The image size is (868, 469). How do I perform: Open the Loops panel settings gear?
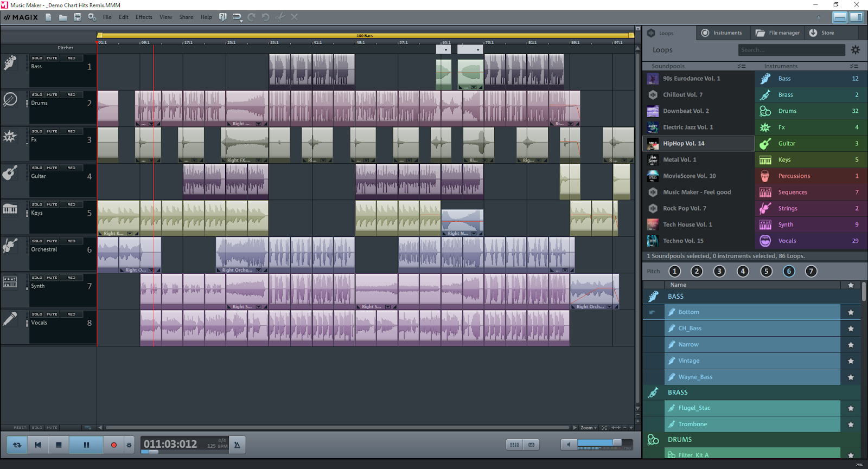tap(856, 50)
